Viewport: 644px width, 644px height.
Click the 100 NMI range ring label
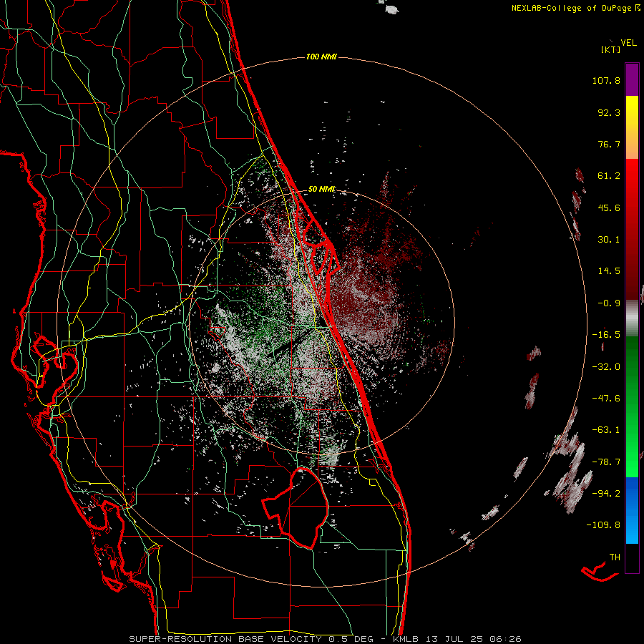pos(321,57)
